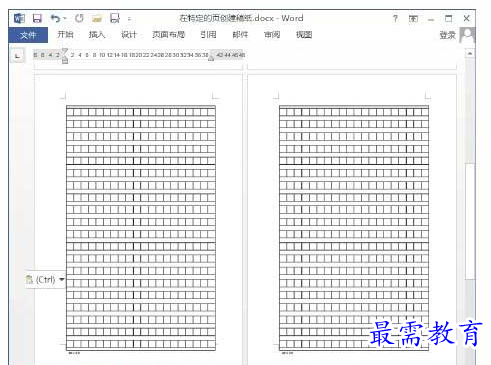491x365 pixels.
Task: Click the tab stop selector at ruler's left
Action: (x=17, y=56)
